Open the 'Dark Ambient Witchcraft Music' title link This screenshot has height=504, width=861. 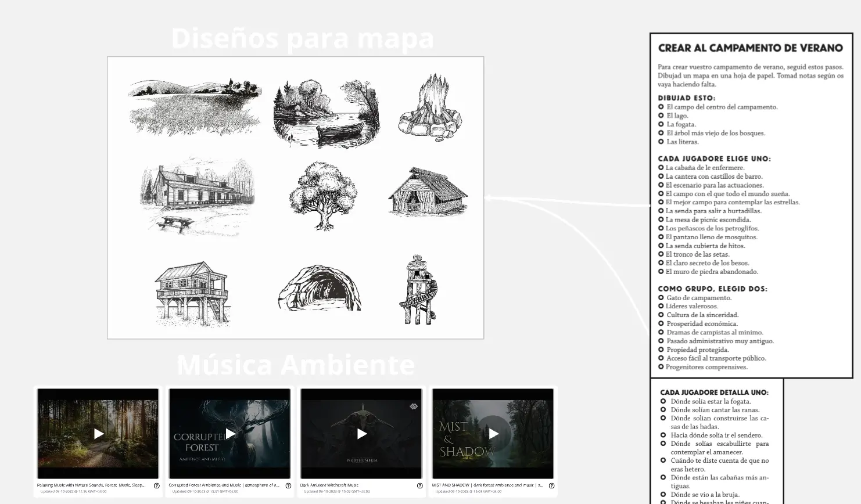329,485
